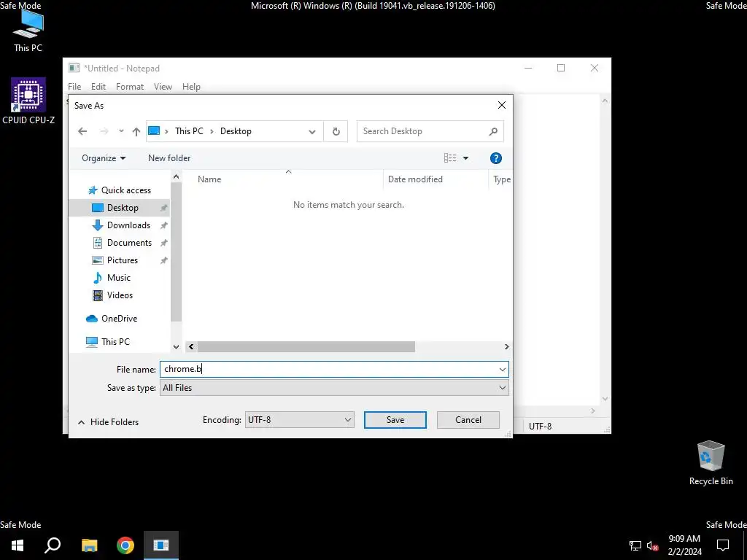Sort by Date modified column header
The width and height of the screenshot is (747, 560).
coord(415,179)
